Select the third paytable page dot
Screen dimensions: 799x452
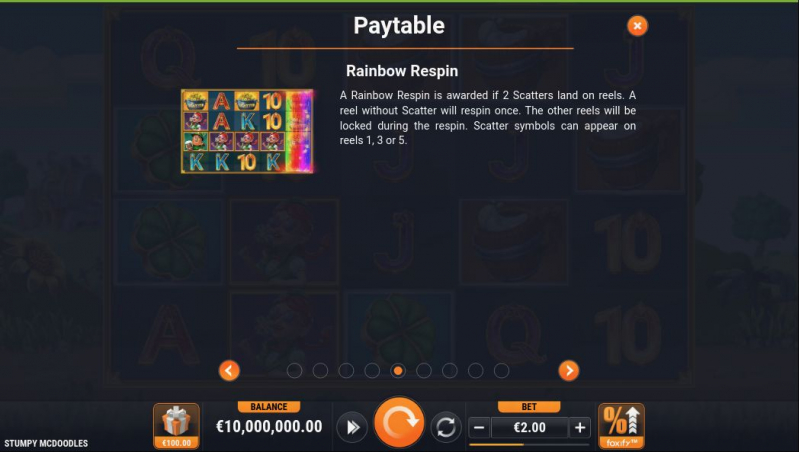[x=346, y=370]
